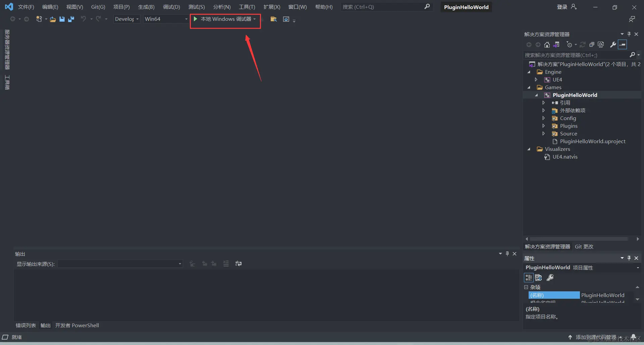Select PluginHelloWorld.uproject file
The image size is (644, 345).
click(593, 141)
